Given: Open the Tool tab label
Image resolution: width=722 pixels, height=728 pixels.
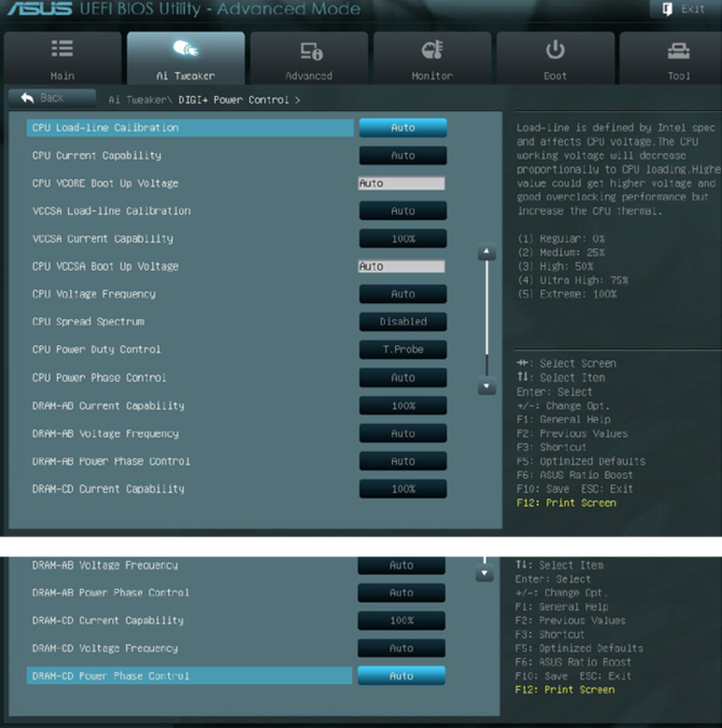Looking at the screenshot, I should [679, 76].
